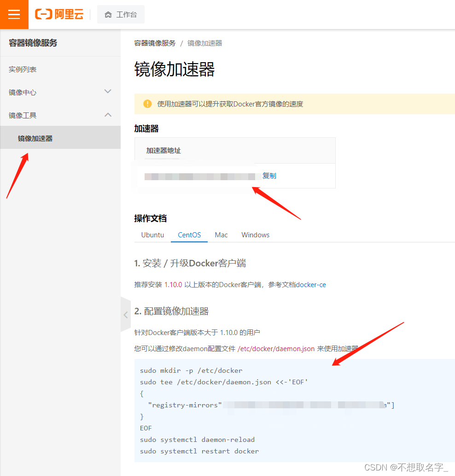Click the 'sudo systemctl restart docker' line
Screen dimensions: 455x476
199,451
